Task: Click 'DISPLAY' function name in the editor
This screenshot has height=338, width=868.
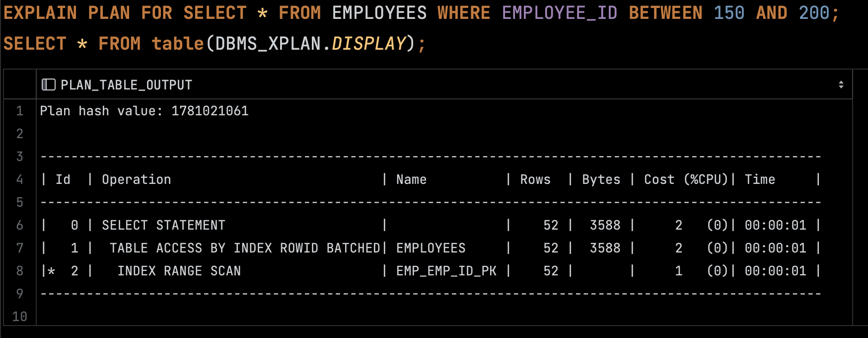Action: click(369, 44)
